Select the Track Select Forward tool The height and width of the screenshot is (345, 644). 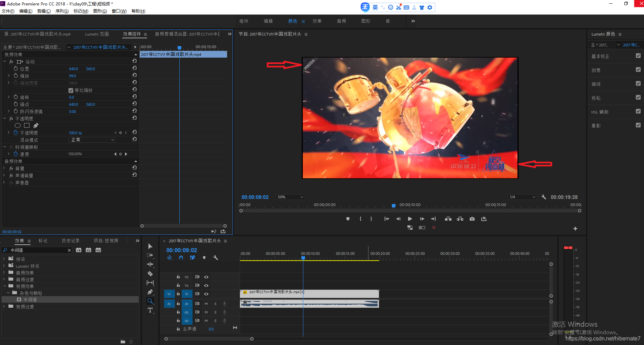[150, 255]
